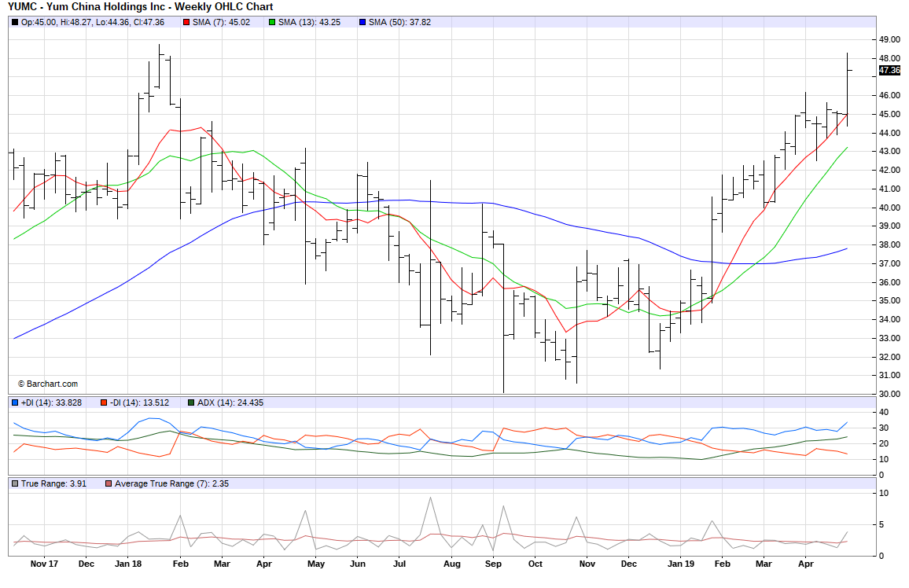Click the "ADX (14): 24.435" indicator label
The width and height of the screenshot is (909, 588).
click(x=230, y=402)
